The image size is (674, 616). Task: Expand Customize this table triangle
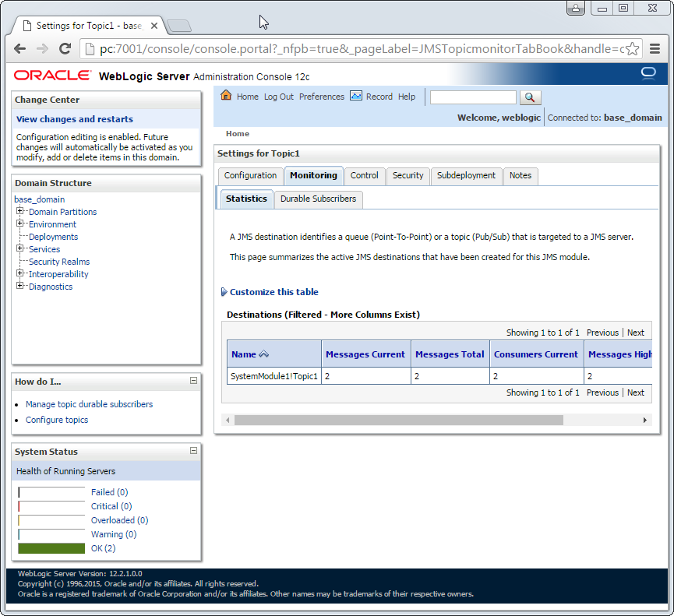[224, 292]
